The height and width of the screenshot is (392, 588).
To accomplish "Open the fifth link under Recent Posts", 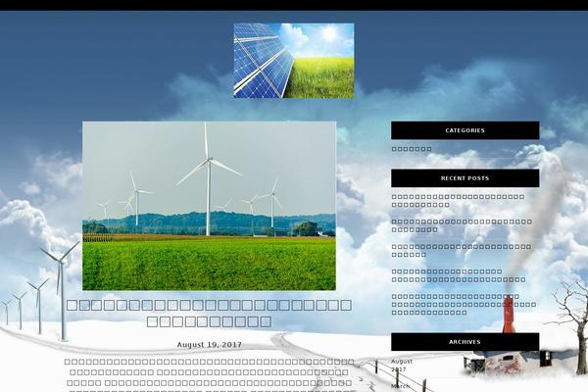I will (x=464, y=305).
